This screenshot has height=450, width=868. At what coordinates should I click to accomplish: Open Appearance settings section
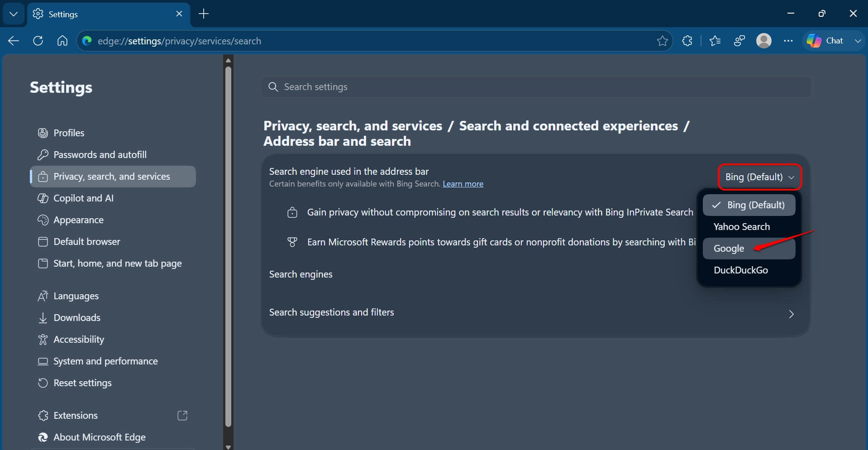tap(112, 220)
